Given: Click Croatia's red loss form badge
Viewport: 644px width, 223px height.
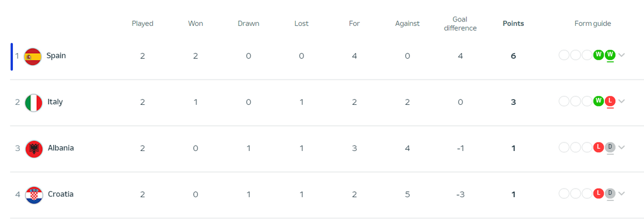Looking at the screenshot, I should point(598,193).
